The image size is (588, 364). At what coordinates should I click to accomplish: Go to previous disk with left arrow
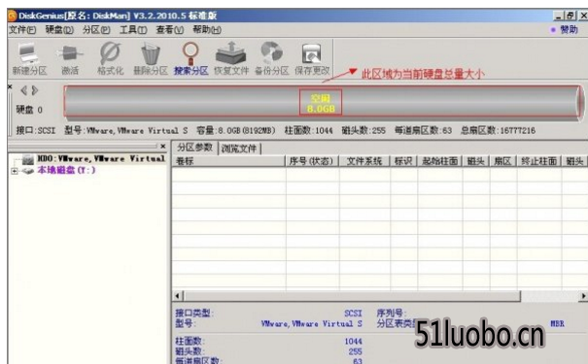coord(24,90)
